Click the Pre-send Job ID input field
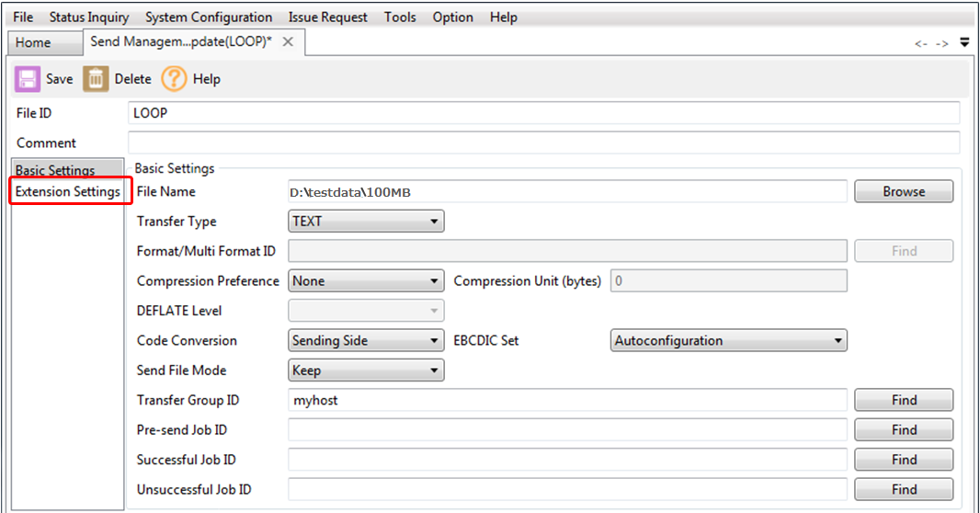Screen dimensions: 980x513 tap(566, 430)
